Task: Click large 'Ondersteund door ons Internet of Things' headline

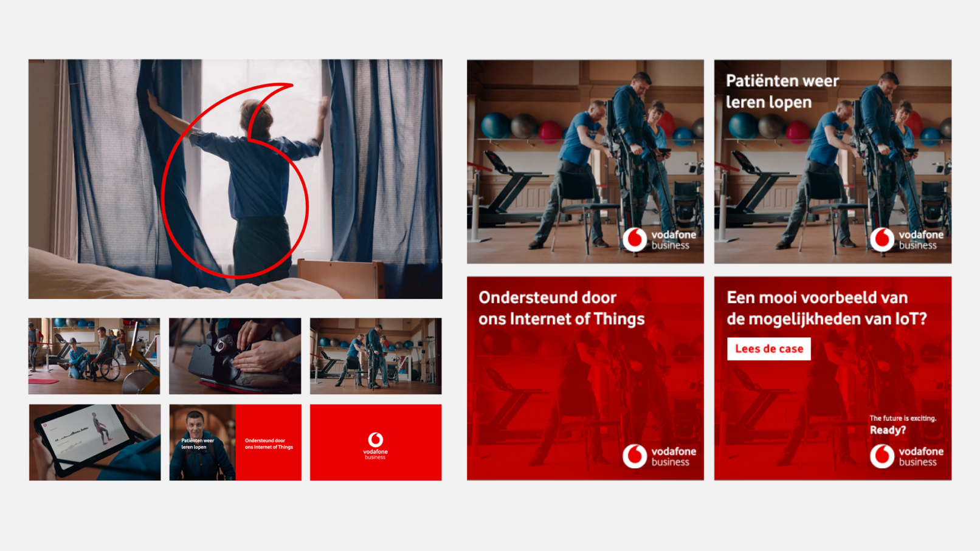Action: [x=561, y=308]
